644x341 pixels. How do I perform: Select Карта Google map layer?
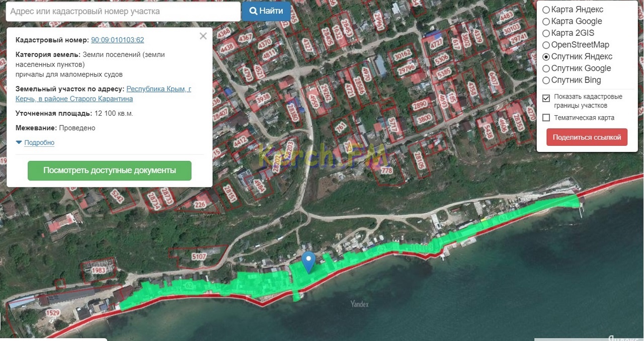(x=546, y=22)
